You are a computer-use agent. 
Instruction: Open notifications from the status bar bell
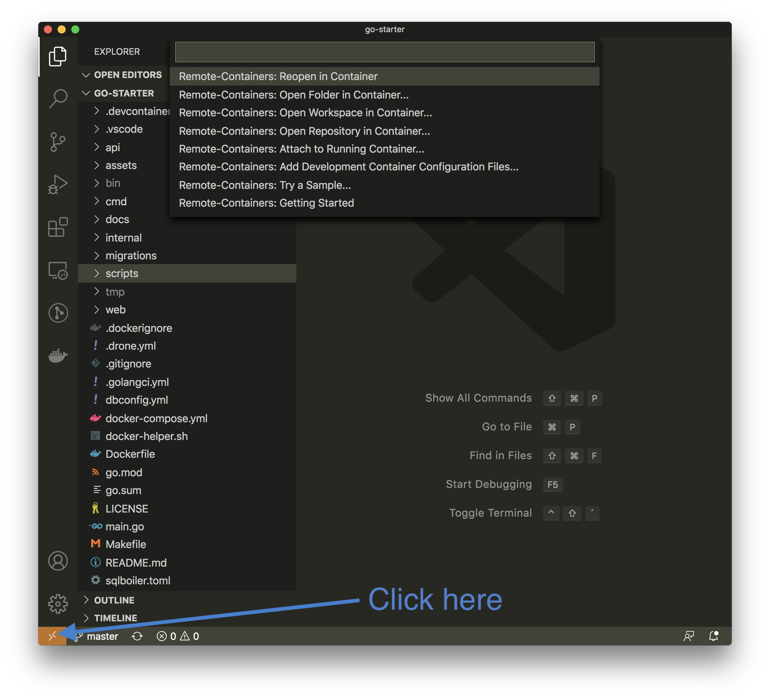[x=714, y=636]
